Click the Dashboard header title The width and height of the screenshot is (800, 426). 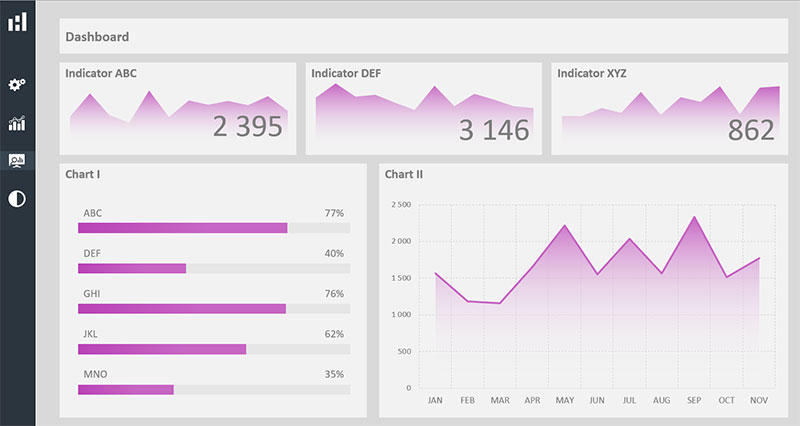[x=97, y=37]
